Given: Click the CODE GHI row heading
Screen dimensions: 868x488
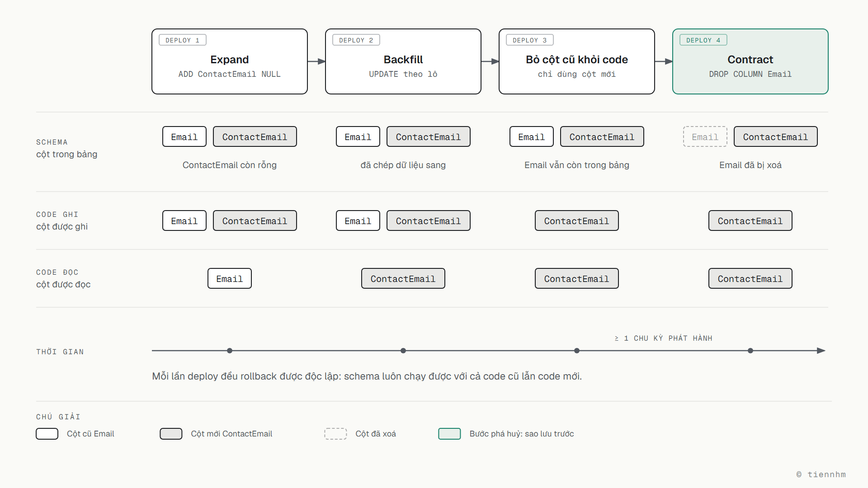Looking at the screenshot, I should [57, 215].
